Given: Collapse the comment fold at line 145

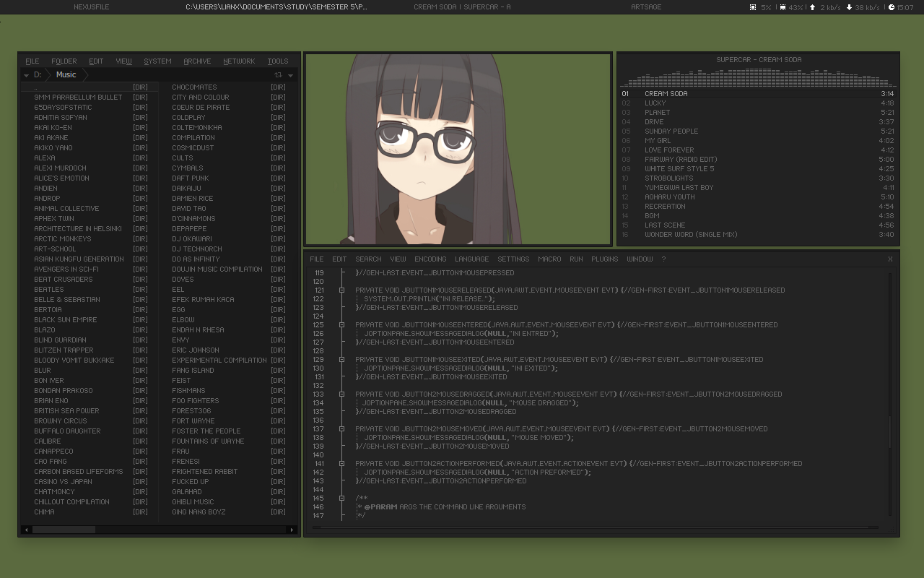Looking at the screenshot, I should pos(341,498).
